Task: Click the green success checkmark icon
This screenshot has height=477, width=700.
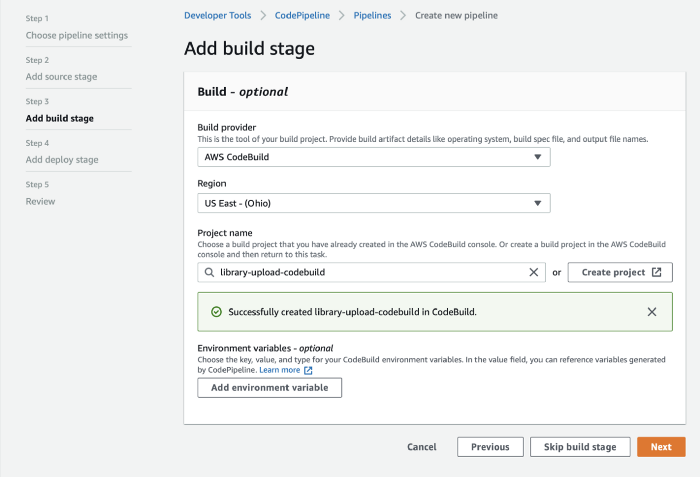Action: [217, 312]
